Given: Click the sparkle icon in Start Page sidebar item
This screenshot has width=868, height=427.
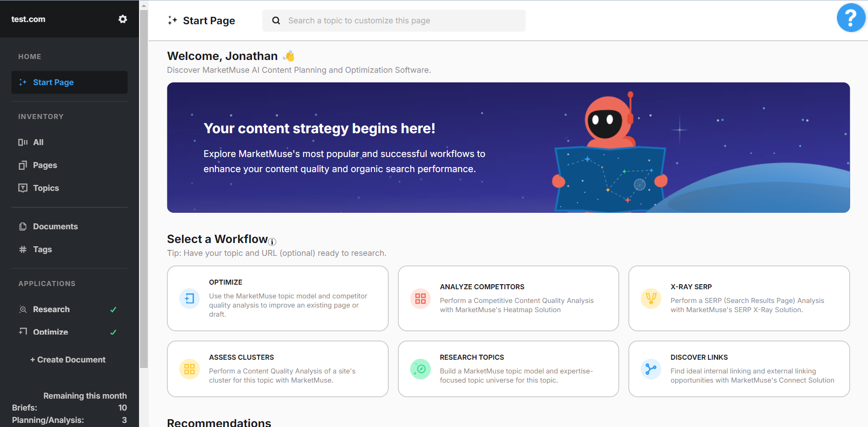Looking at the screenshot, I should [x=23, y=82].
